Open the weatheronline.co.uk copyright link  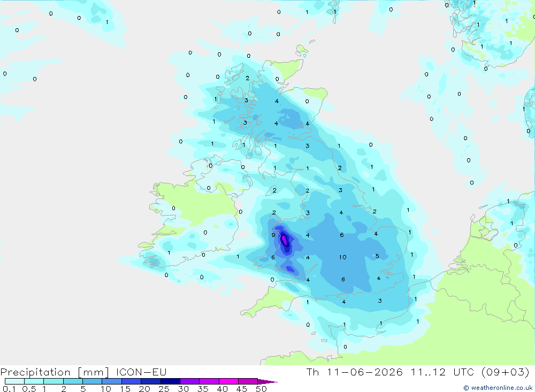pos(498,388)
